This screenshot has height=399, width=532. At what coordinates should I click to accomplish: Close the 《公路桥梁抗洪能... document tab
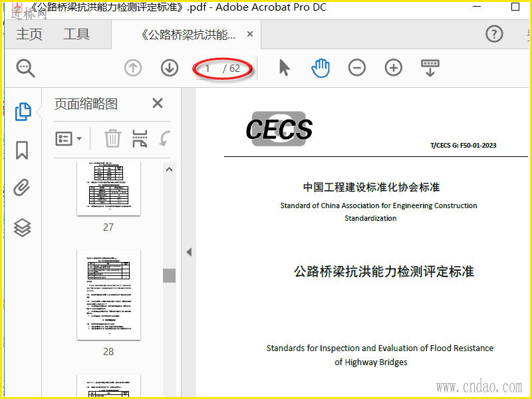(250, 34)
